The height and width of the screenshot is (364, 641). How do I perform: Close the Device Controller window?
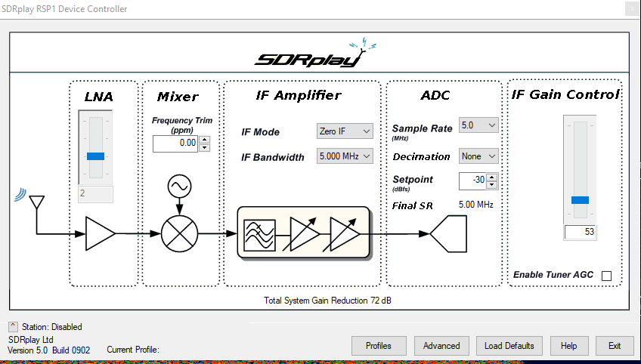point(632,8)
